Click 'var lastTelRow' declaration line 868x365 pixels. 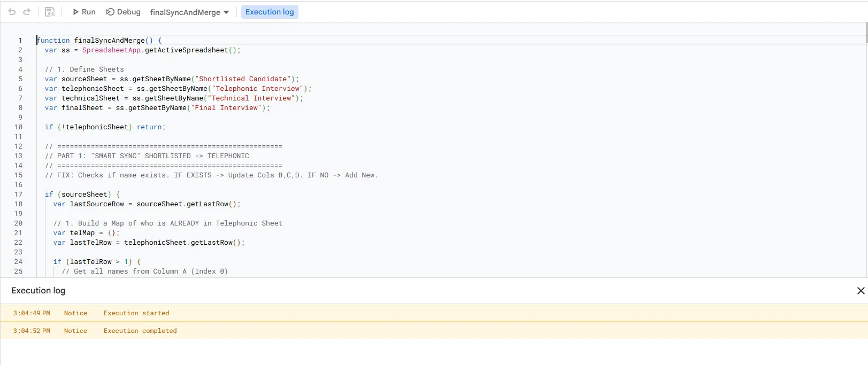149,243
